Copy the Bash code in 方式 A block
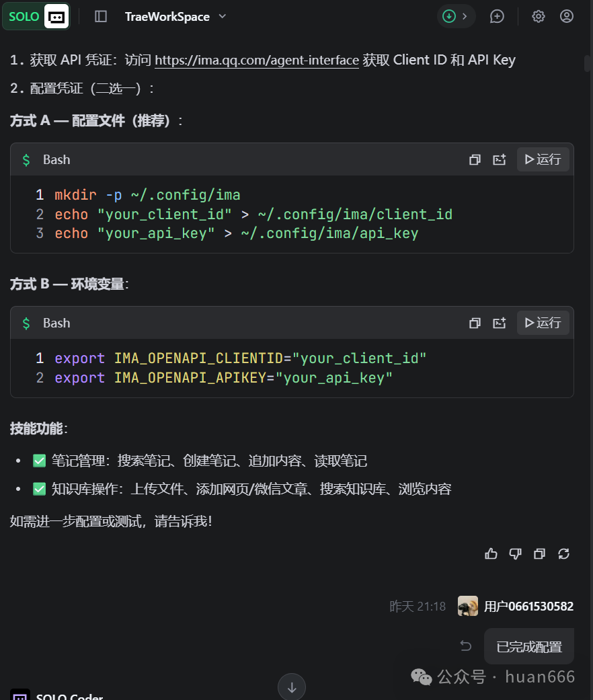The width and height of the screenshot is (593, 700). pyautogui.click(x=475, y=159)
